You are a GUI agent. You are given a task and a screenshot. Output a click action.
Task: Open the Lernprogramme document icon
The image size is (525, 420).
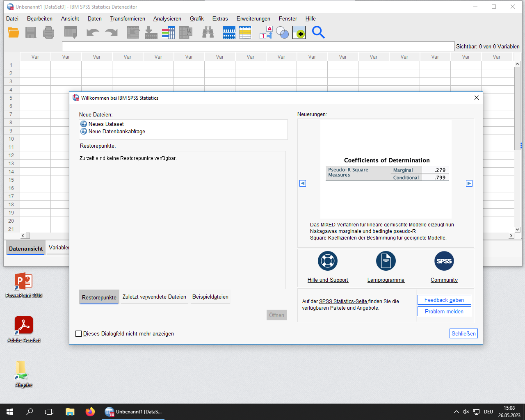386,261
